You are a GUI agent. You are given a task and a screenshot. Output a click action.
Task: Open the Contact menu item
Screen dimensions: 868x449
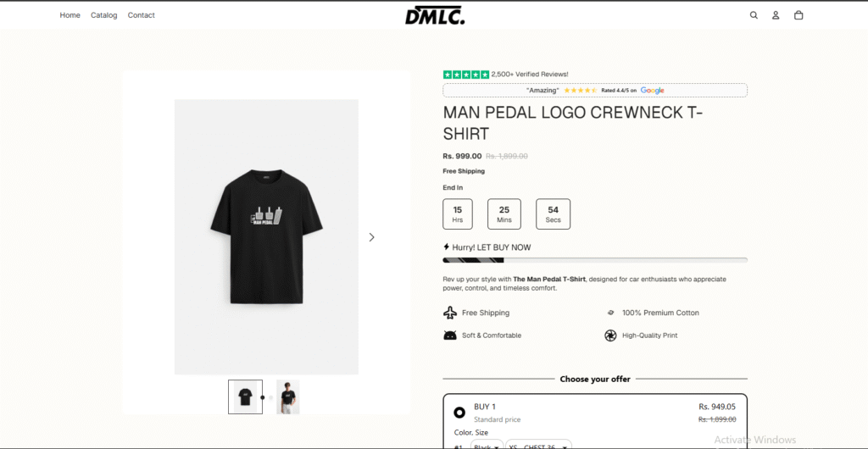point(142,15)
